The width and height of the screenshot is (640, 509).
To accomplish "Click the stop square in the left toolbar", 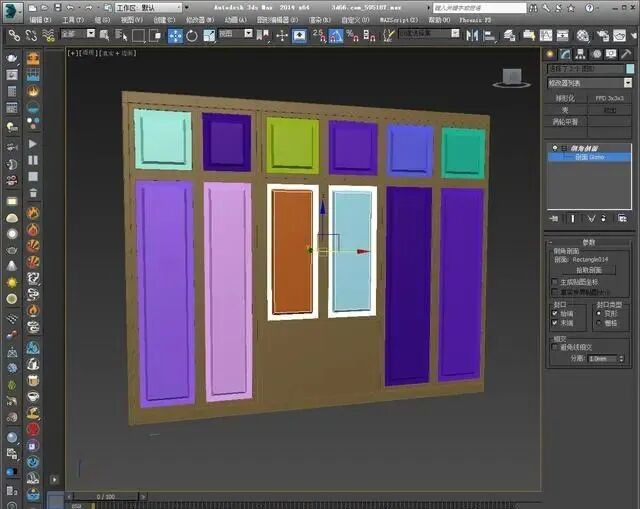I will [x=33, y=176].
